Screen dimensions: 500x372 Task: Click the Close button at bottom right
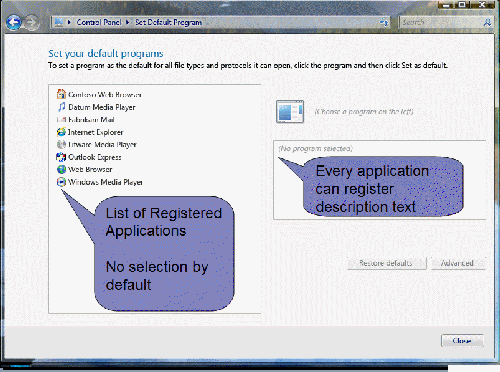click(462, 341)
